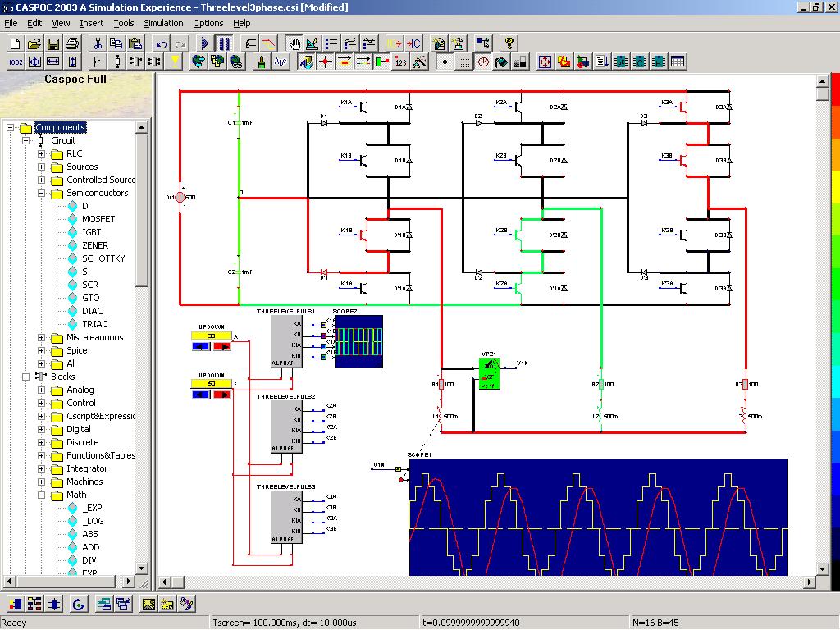Select the MOSFET component in tree
Image resolution: width=840 pixels, height=630 pixels.
coord(98,219)
